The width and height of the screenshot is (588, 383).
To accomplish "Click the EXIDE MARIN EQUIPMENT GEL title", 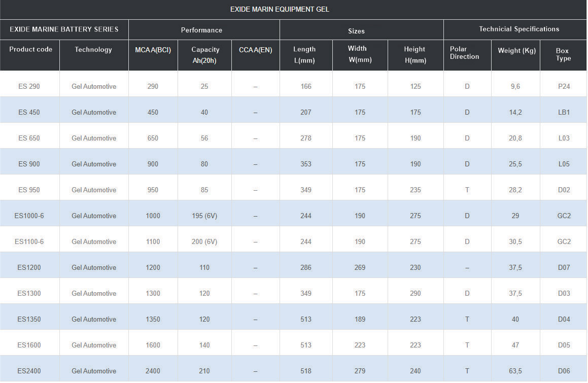I will point(280,9).
